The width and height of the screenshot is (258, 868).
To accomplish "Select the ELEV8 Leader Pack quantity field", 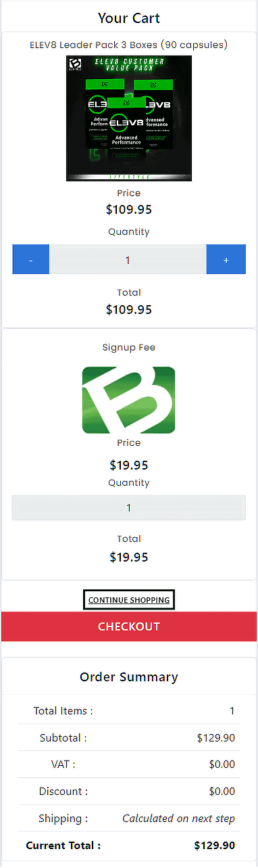I will (x=128, y=260).
